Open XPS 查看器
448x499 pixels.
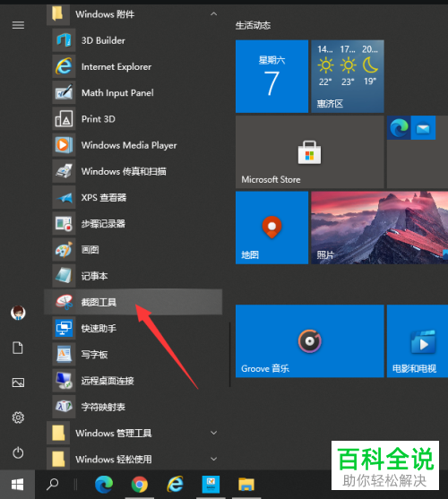pos(133,197)
